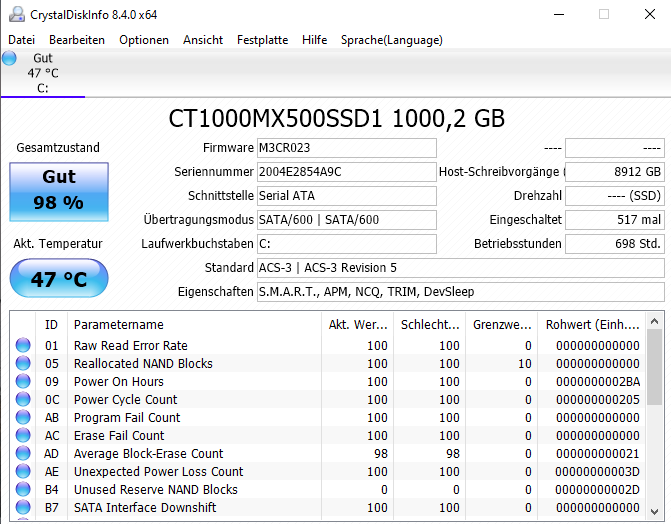Click raw value 000000000205
This screenshot has height=524, width=671.
pyautogui.click(x=598, y=399)
